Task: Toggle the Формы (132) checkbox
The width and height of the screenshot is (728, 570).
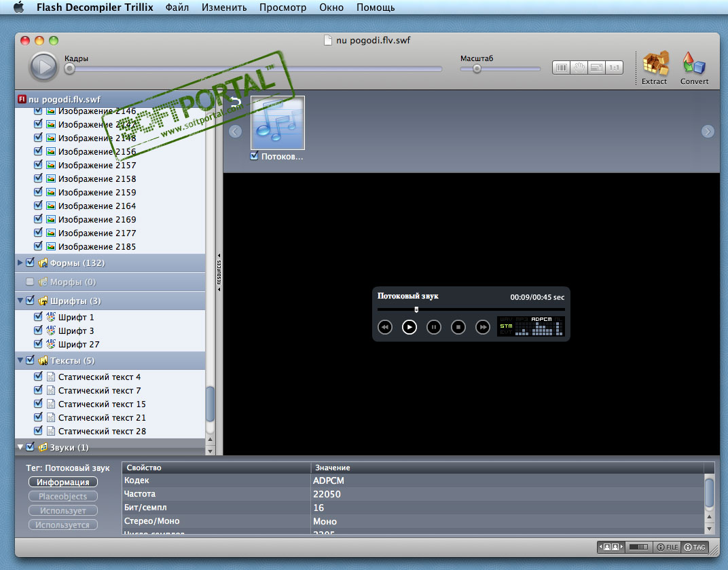Action: point(30,263)
